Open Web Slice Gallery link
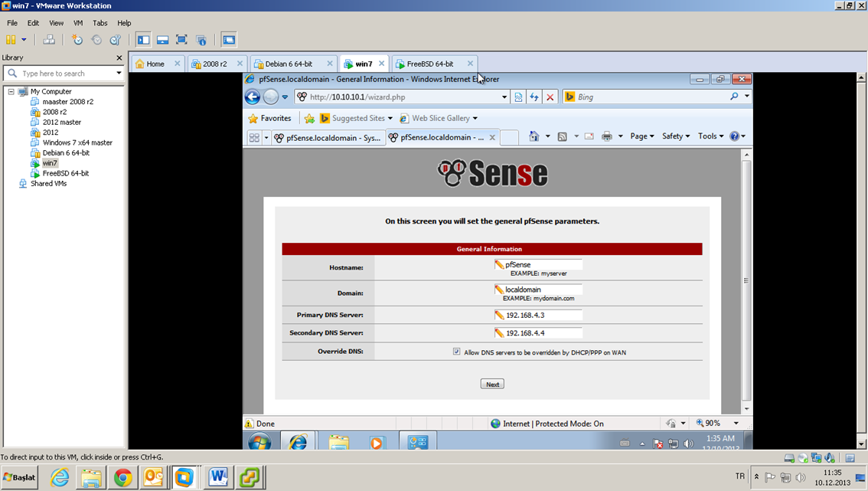The width and height of the screenshot is (868, 491). coord(439,118)
